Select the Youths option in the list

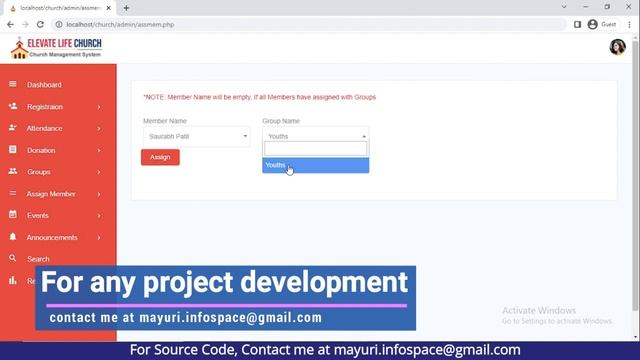[316, 165]
